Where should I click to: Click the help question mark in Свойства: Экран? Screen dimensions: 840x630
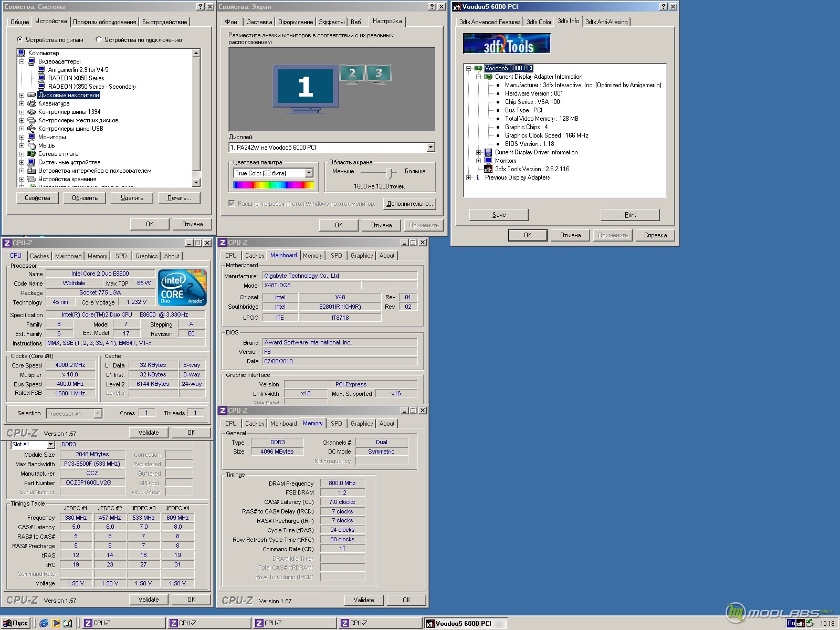point(432,7)
